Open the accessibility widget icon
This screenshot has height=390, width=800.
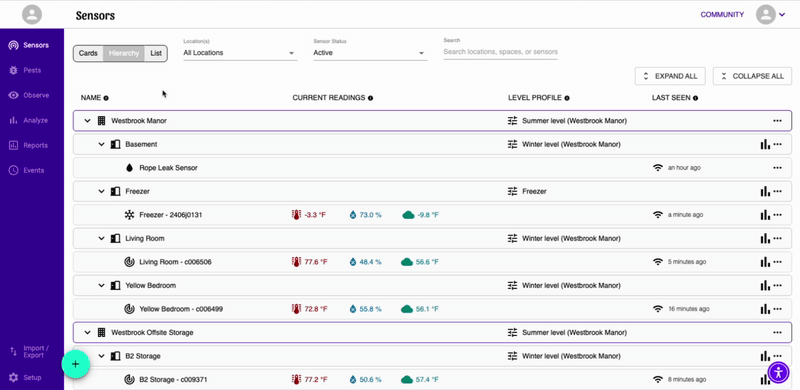click(778, 372)
